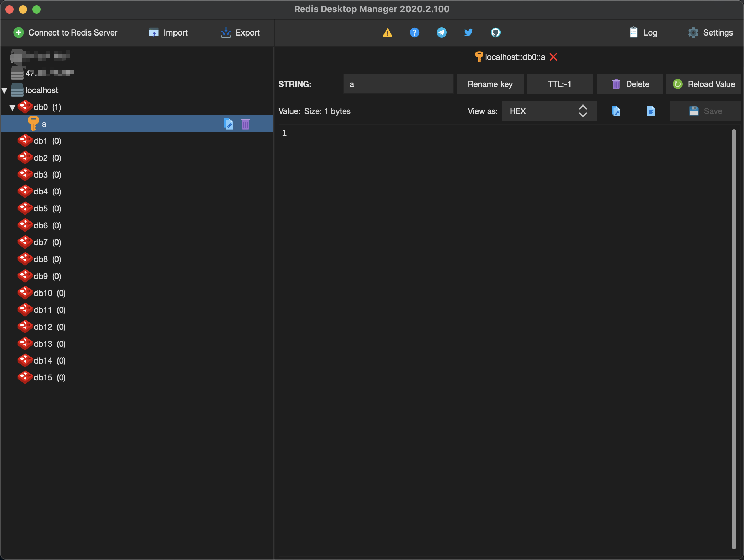Click the Rename key button

[x=490, y=84]
